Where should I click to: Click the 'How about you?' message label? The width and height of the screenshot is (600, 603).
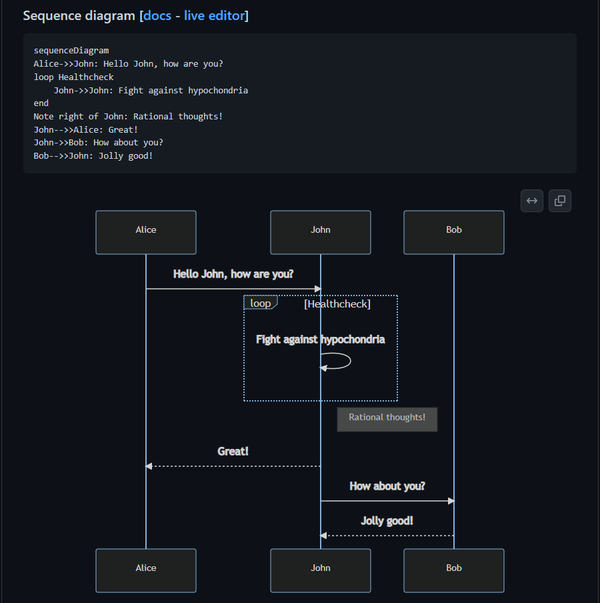tap(387, 487)
